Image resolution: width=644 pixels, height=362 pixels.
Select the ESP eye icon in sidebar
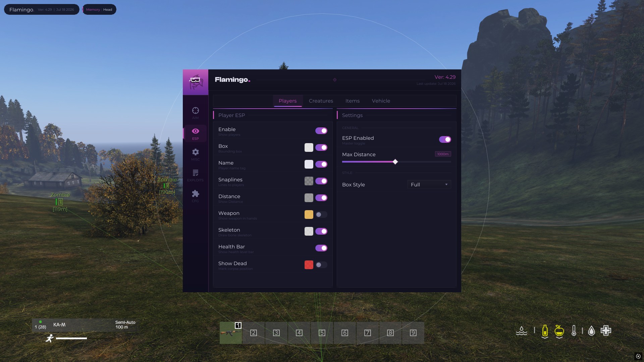pos(195,131)
